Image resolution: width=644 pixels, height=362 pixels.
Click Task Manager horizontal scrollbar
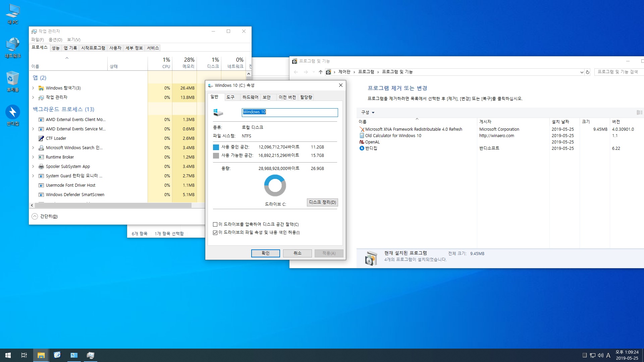113,205
